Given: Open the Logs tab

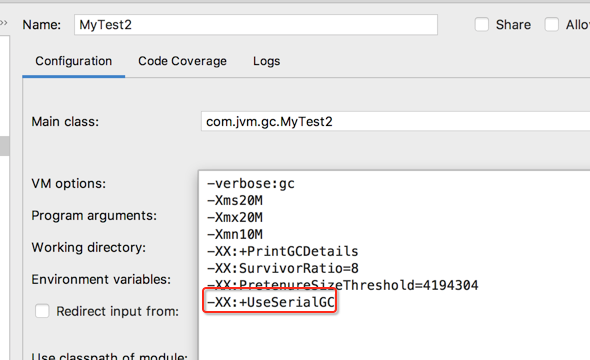Looking at the screenshot, I should [x=266, y=61].
